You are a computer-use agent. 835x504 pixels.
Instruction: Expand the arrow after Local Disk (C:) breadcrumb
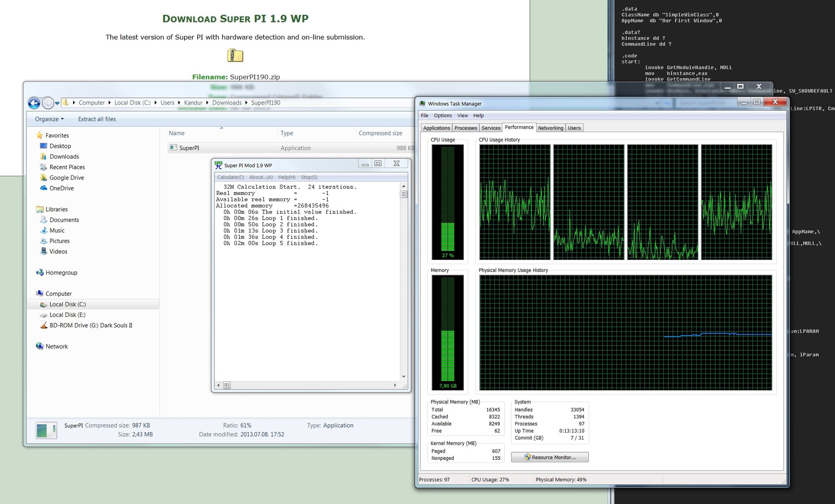[x=155, y=103]
